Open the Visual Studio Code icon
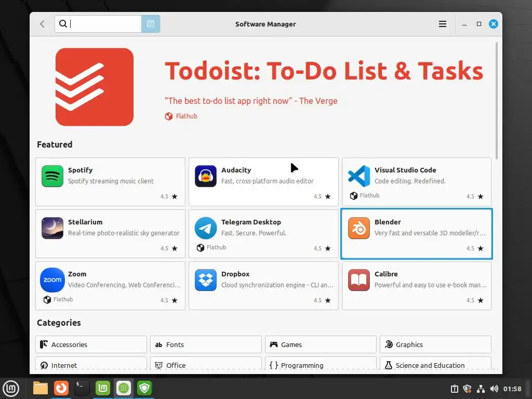 click(x=359, y=176)
